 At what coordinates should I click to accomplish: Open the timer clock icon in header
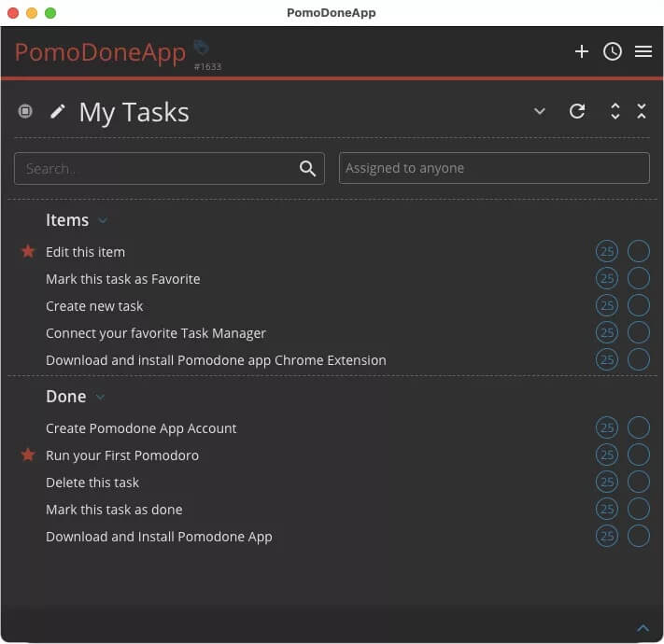pyautogui.click(x=612, y=51)
